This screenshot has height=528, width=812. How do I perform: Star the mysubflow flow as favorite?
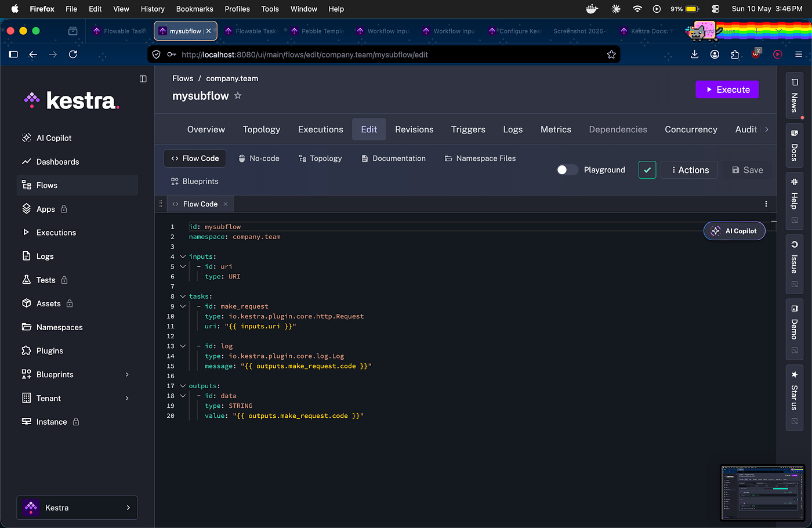(x=238, y=96)
